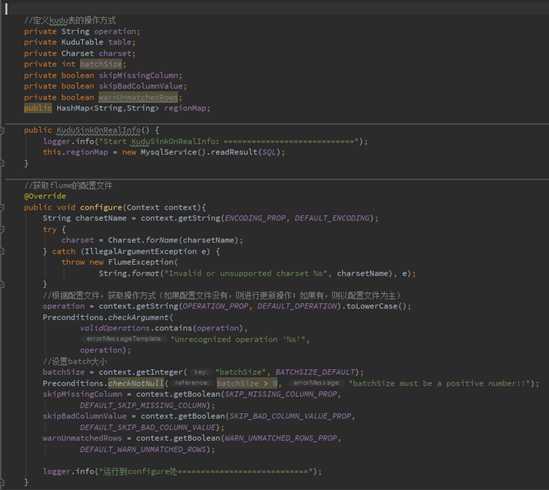Click the configure method name
The width and height of the screenshot is (549, 490).
[101, 208]
